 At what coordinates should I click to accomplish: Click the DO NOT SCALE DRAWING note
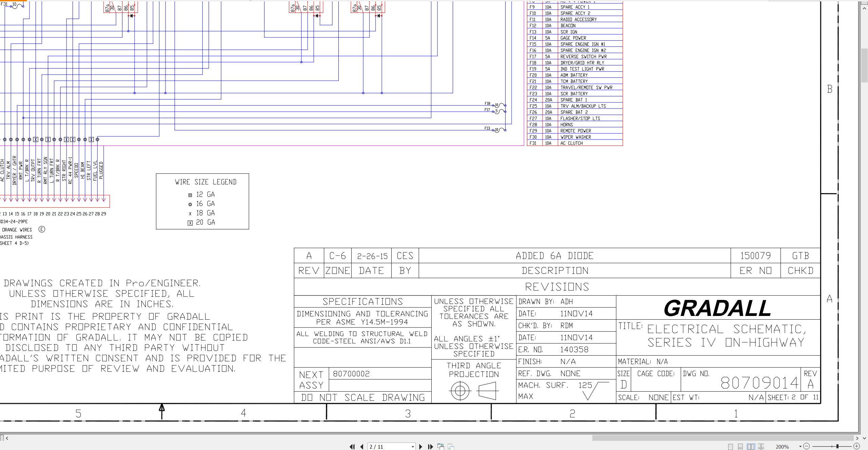click(363, 397)
